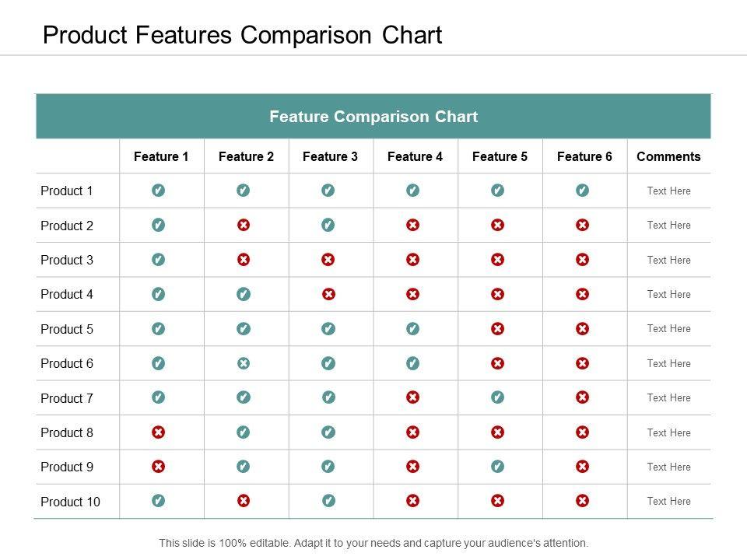
Task: Click Text Here comment for Product 9
Action: (668, 467)
